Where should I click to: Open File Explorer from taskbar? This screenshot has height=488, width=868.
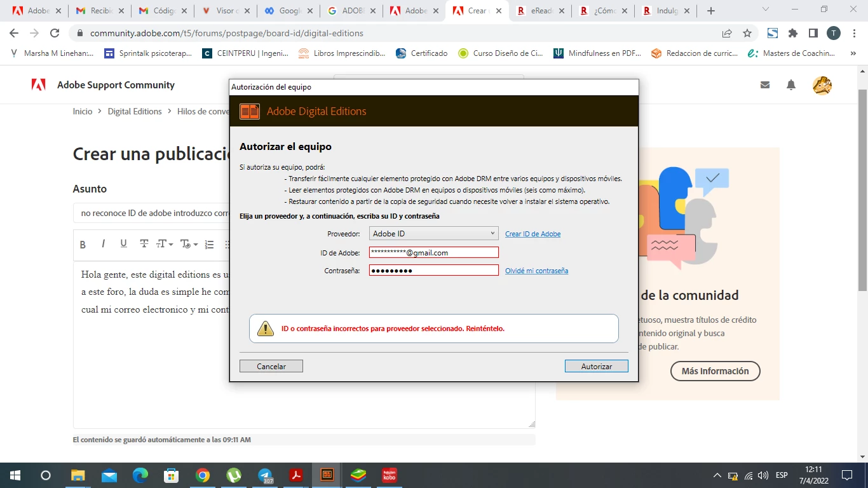[x=78, y=475]
